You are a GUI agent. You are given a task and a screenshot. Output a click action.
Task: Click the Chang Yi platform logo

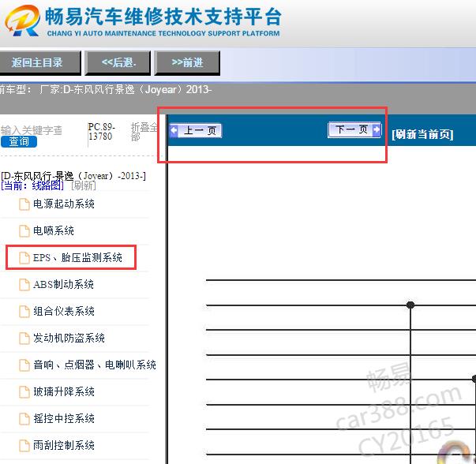(23, 21)
